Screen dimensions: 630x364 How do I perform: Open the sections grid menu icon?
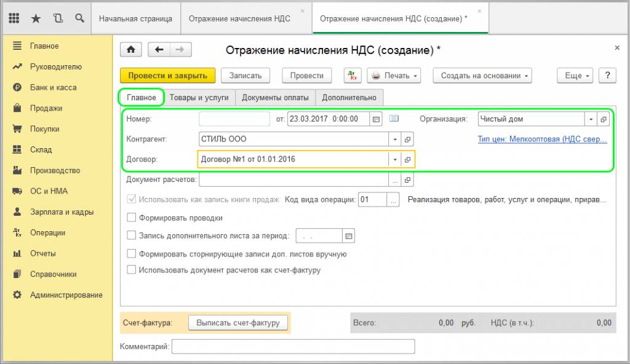click(x=14, y=18)
